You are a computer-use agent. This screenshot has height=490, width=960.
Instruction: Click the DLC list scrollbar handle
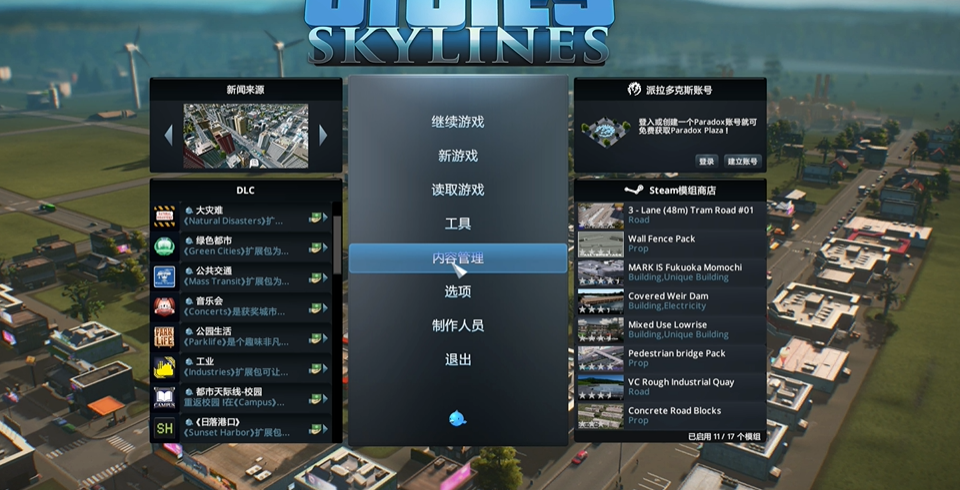click(337, 244)
